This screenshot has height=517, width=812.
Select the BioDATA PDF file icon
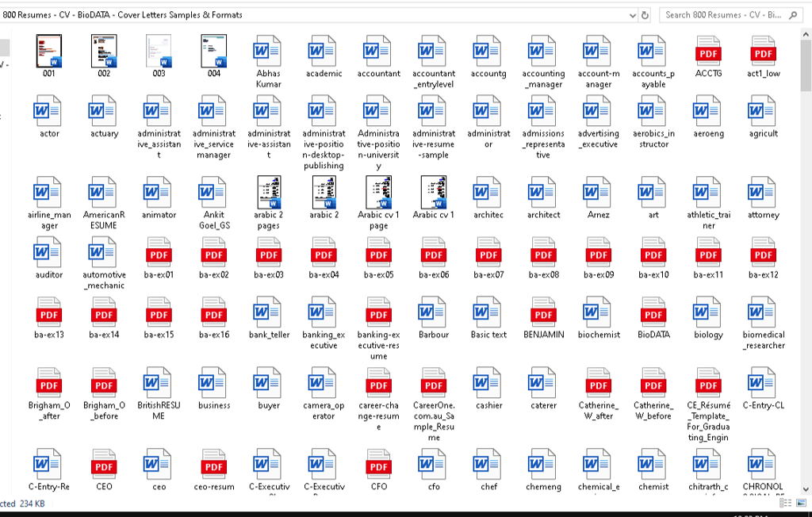point(653,312)
